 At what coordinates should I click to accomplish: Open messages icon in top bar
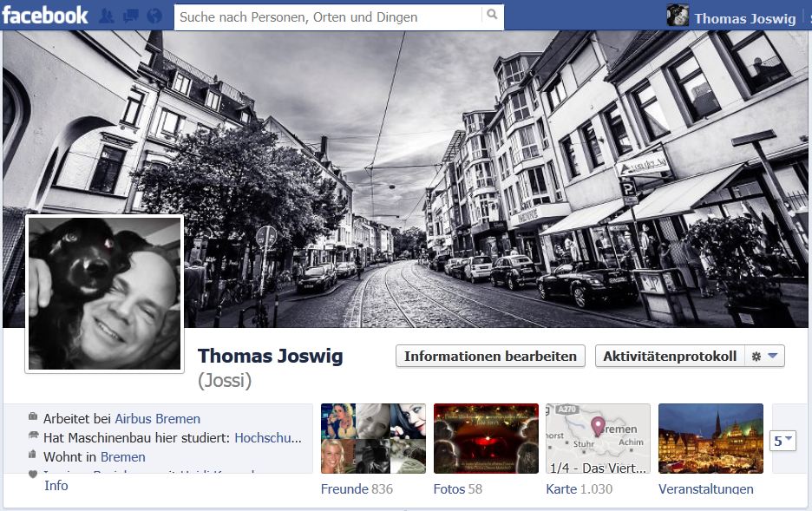[130, 16]
